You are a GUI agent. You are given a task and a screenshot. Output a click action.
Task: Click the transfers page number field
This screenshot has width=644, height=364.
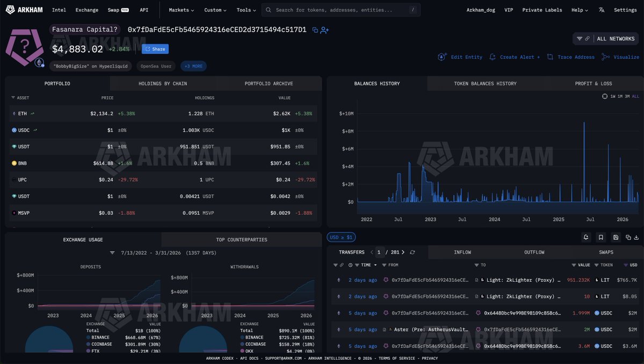379,252
